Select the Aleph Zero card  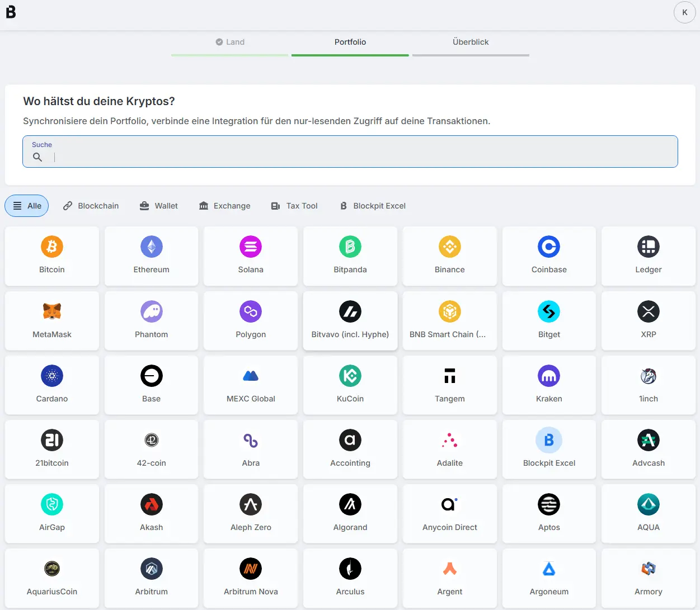click(x=251, y=514)
